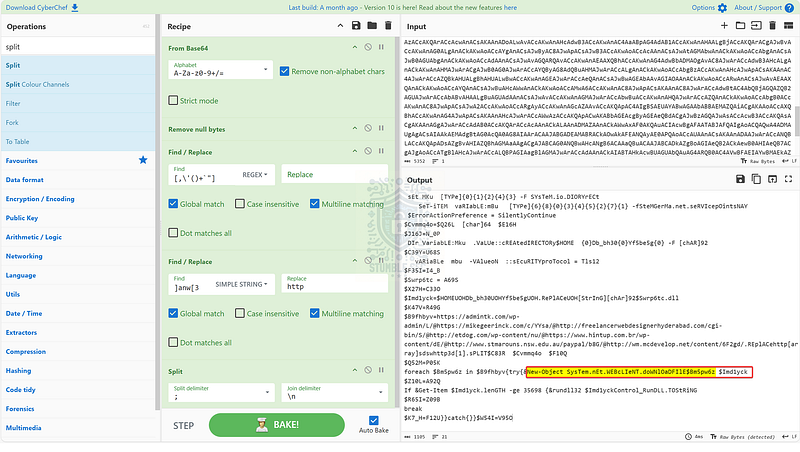The image size is (800, 452).
Task: Set breakpoint on Remove null bytes
Action: [381, 128]
